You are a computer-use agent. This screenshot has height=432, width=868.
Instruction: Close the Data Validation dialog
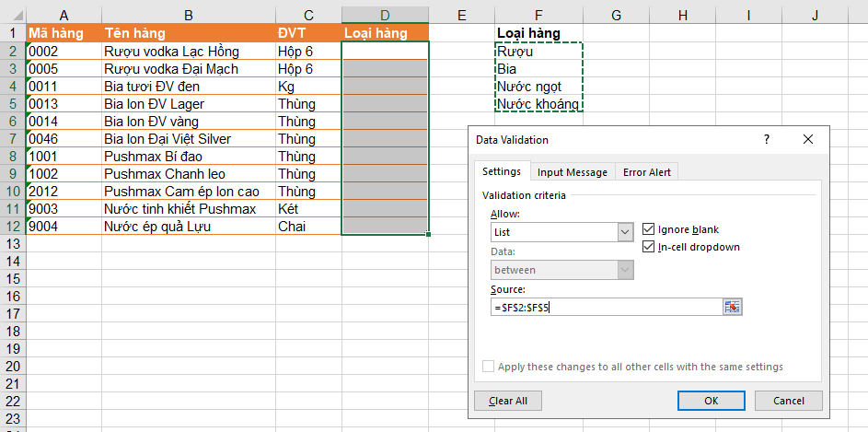click(x=808, y=139)
